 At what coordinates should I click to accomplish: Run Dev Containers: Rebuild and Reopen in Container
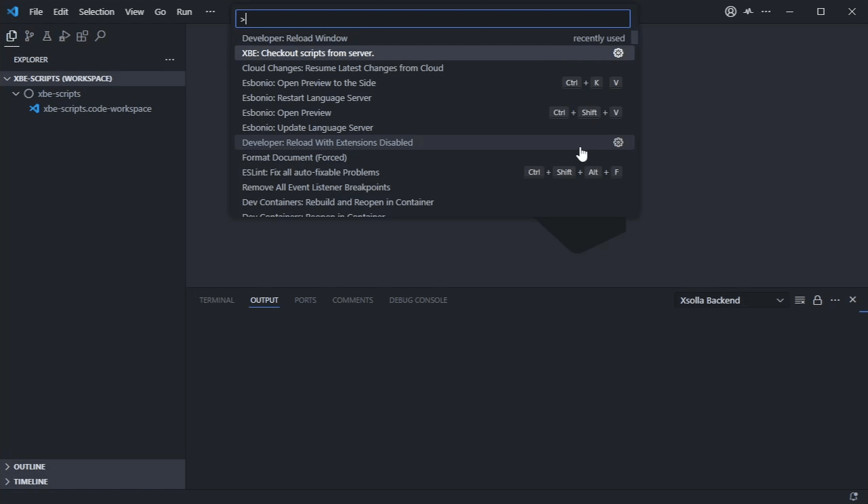click(434, 202)
